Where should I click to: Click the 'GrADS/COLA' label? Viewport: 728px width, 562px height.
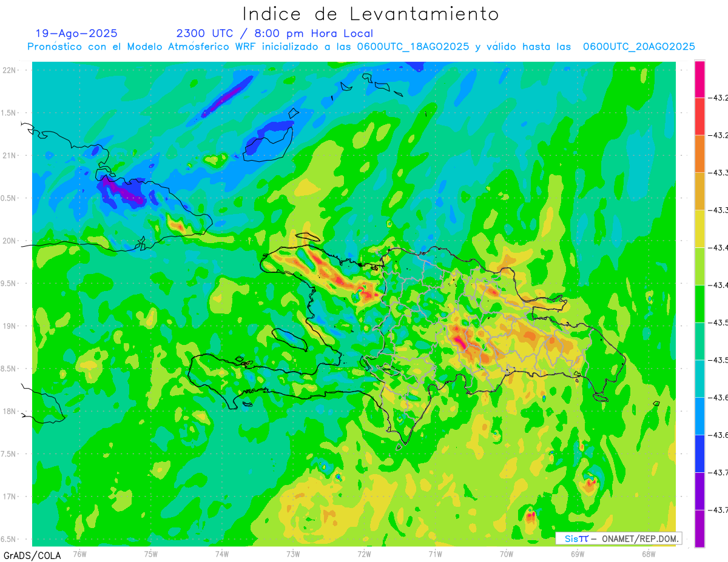32,555
